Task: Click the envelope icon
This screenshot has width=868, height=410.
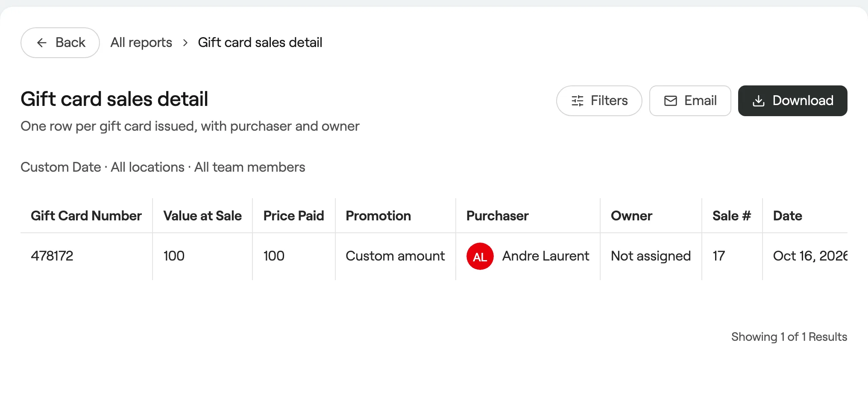Action: click(x=671, y=101)
